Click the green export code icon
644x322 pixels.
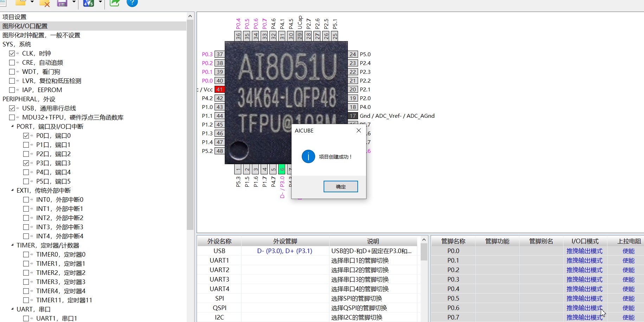[x=115, y=4]
